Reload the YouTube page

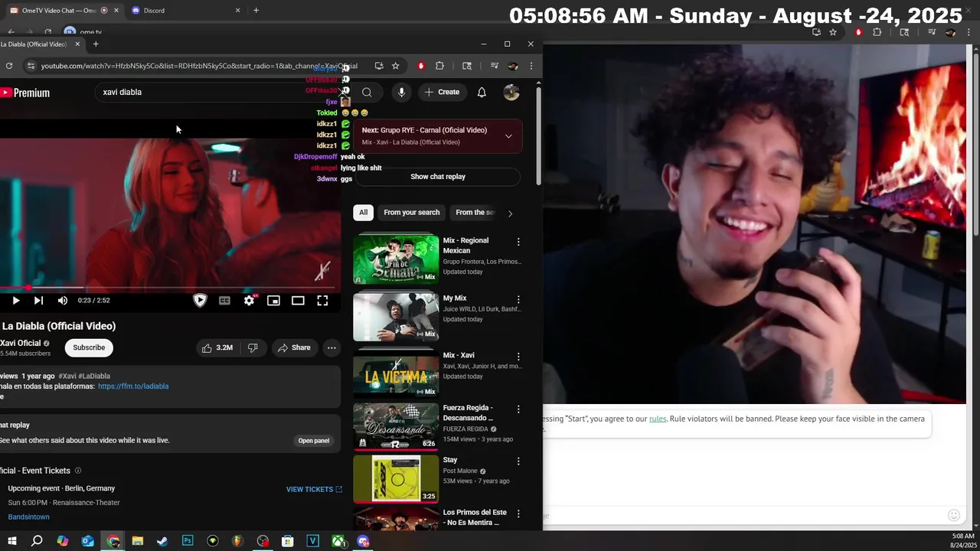(x=9, y=66)
